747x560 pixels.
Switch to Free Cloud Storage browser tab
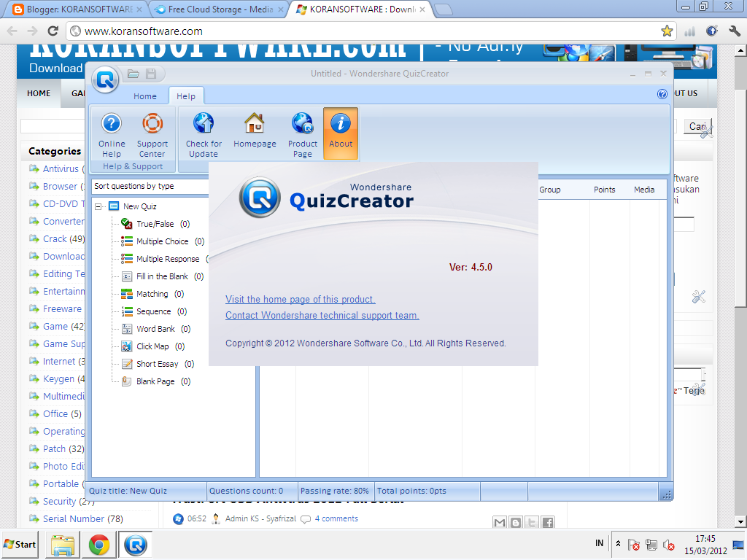[219, 9]
